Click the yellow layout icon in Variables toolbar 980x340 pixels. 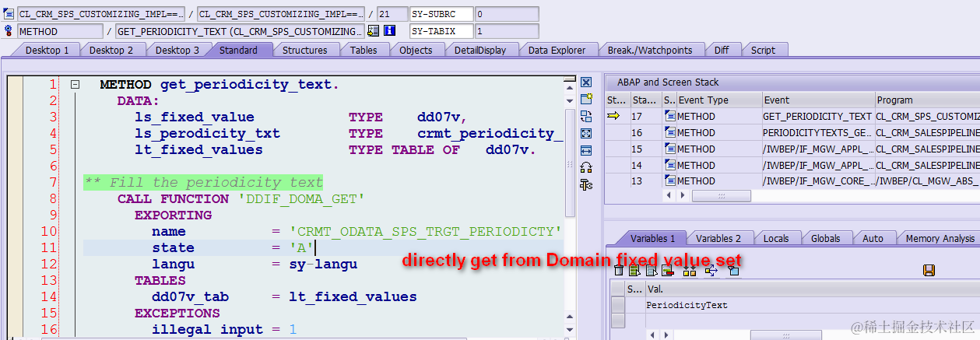689,271
